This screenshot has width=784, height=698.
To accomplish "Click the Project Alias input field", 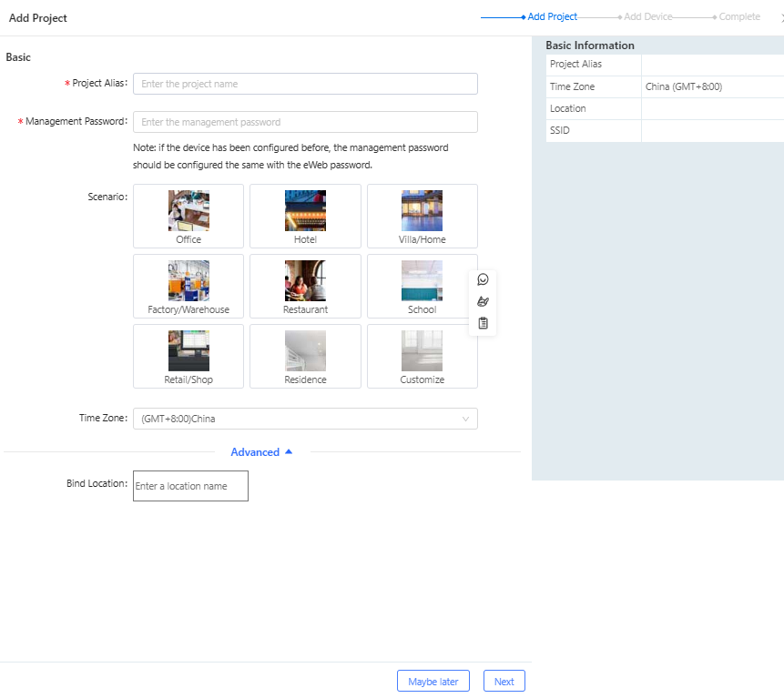I will (305, 84).
